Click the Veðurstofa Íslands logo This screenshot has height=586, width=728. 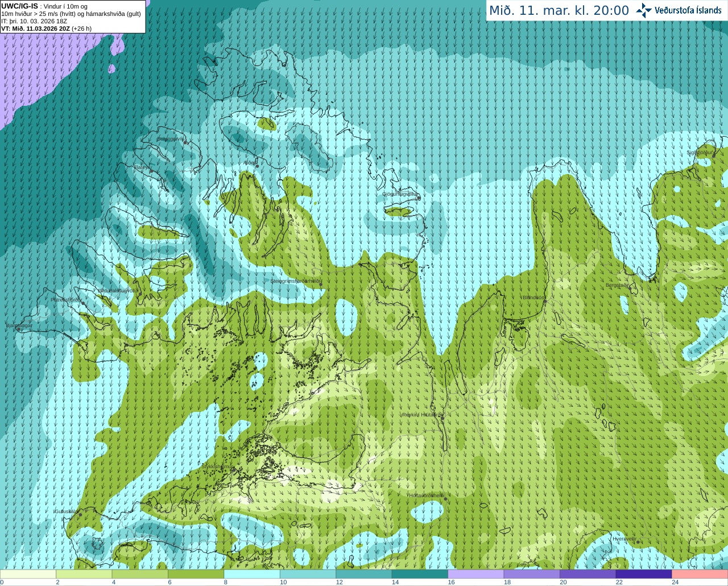(679, 10)
